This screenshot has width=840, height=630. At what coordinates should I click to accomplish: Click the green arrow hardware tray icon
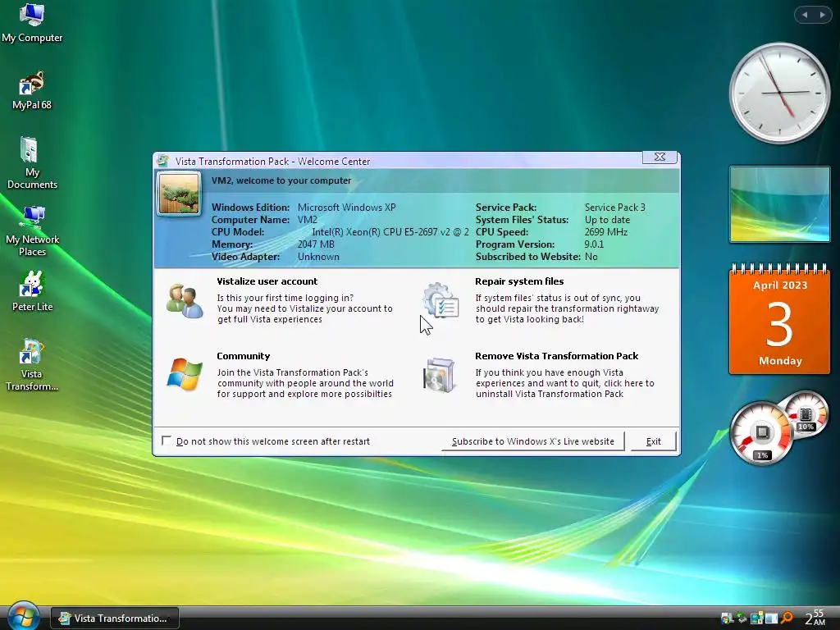click(x=742, y=618)
